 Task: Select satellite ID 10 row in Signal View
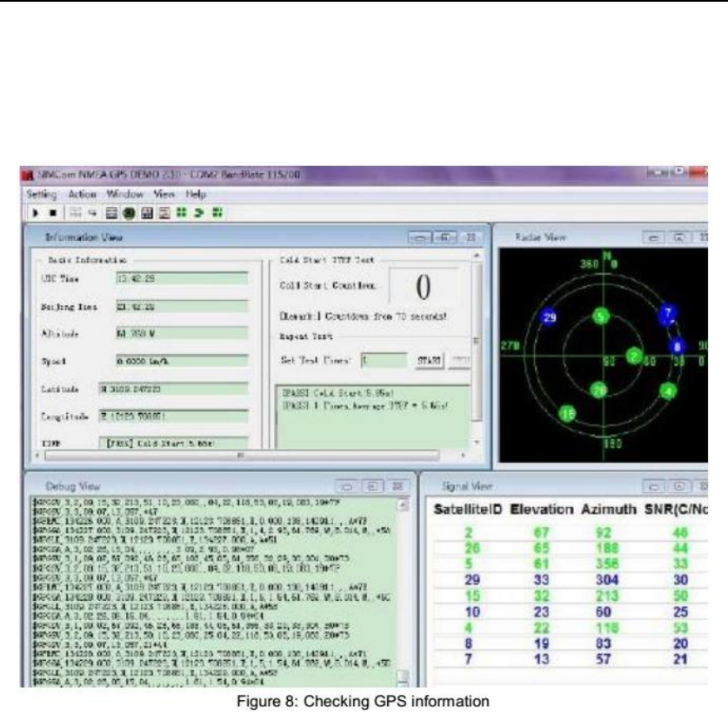point(571,612)
